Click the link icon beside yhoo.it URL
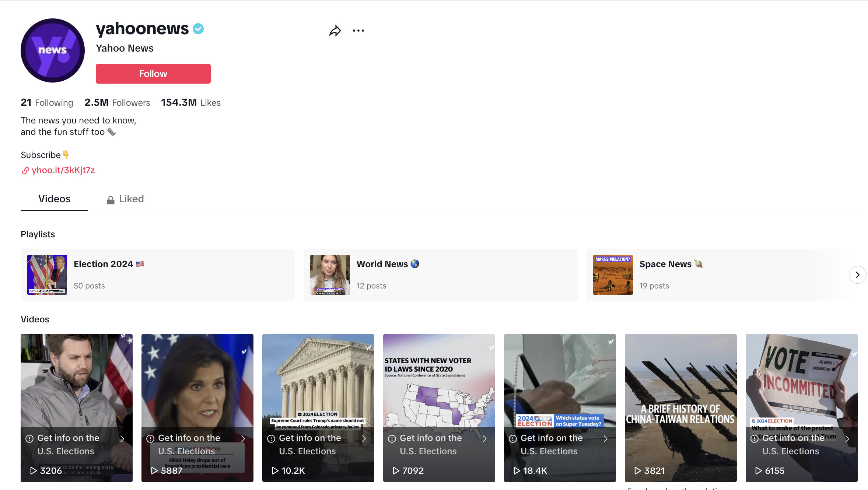The height and width of the screenshot is (490, 868). pyautogui.click(x=25, y=171)
